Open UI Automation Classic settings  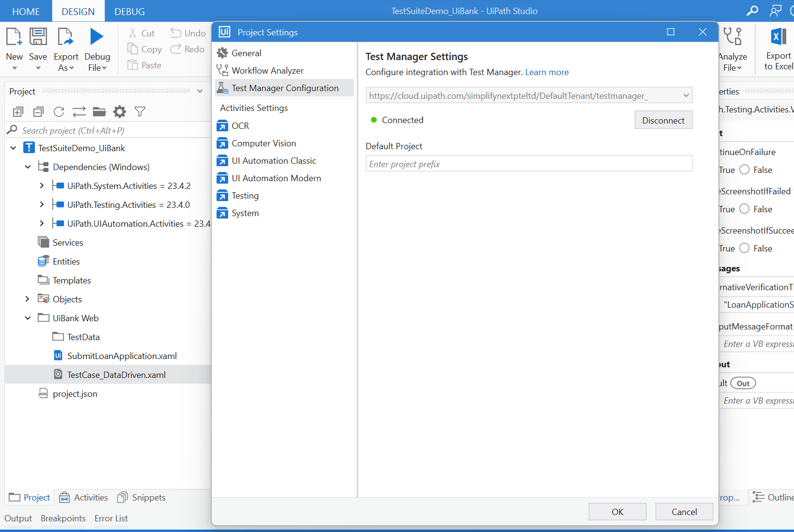[x=284, y=161]
